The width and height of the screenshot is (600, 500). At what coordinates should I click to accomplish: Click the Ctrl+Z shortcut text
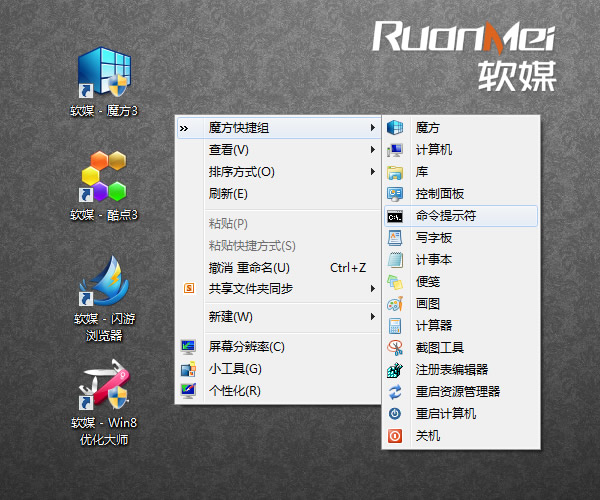coord(348,268)
